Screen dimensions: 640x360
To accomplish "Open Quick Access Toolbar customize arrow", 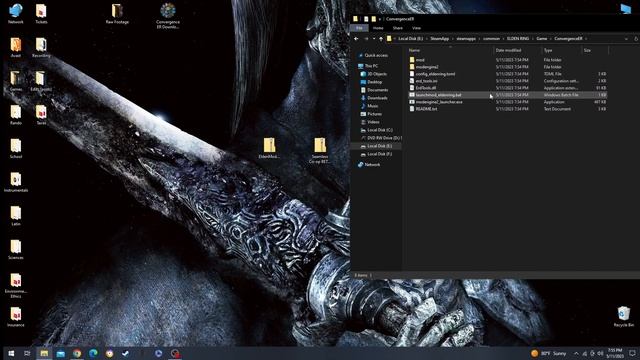I will click(x=380, y=19).
